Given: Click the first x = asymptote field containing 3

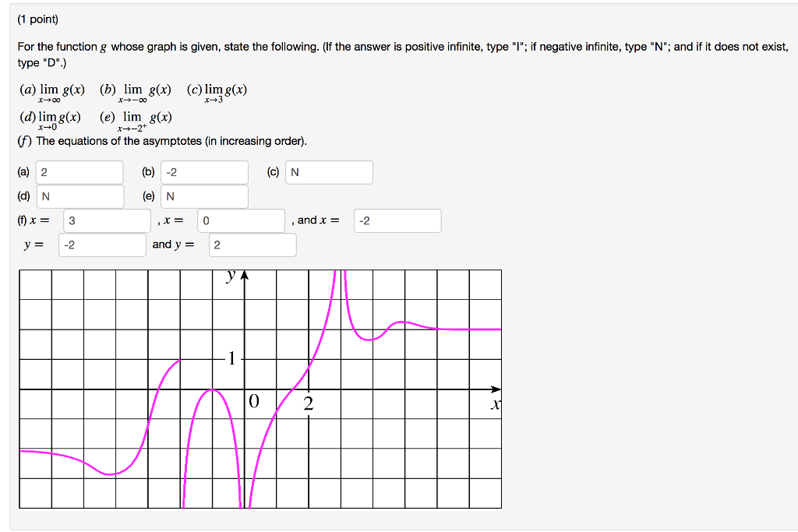Looking at the screenshot, I should (108, 220).
